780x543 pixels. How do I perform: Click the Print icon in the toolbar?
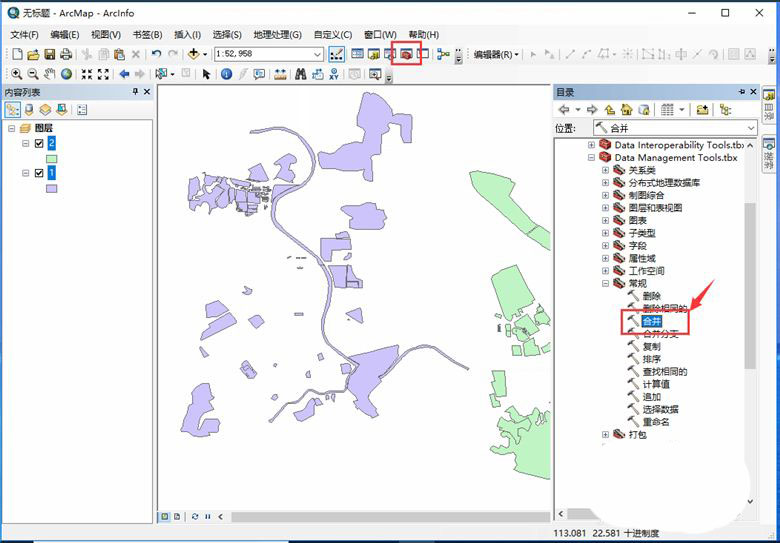[x=66, y=54]
